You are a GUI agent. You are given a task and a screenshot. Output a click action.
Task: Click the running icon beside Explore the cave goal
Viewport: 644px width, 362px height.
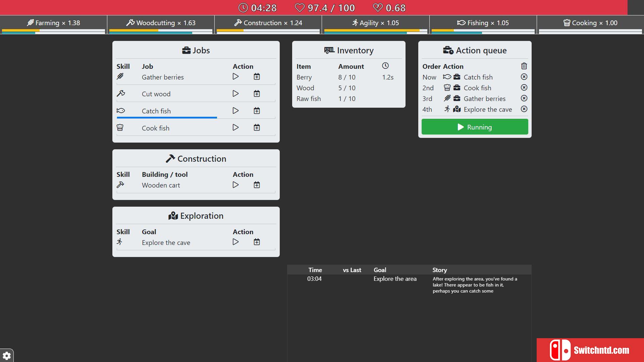[x=119, y=242]
